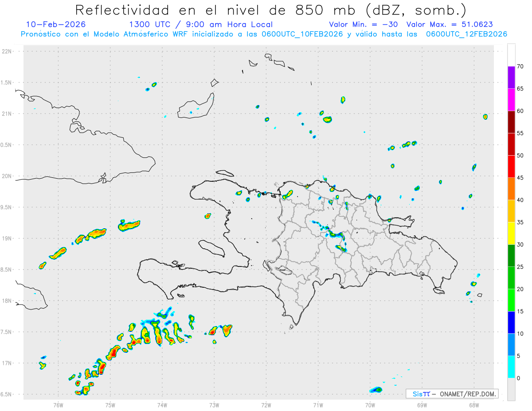
Task: Click the '50' value on the color scale
Action: pos(520,156)
